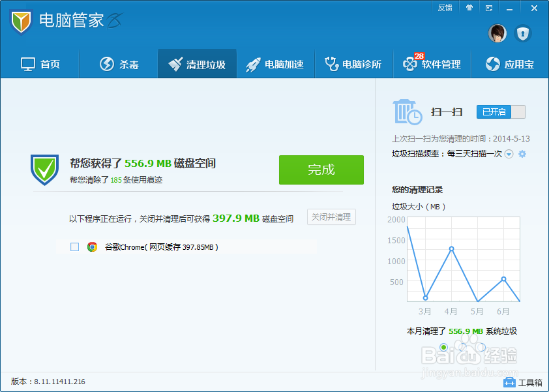The image size is (549, 392).
Task: Check the 谷歌Chrome checkbox
Action: tap(74, 247)
